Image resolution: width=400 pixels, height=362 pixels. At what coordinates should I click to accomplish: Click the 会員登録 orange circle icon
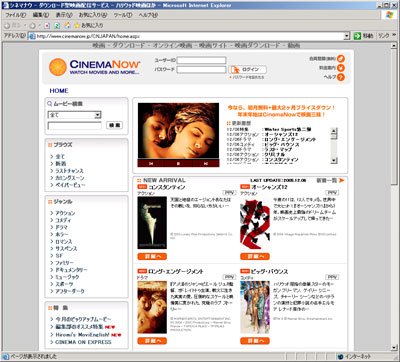pyautogui.click(x=341, y=59)
